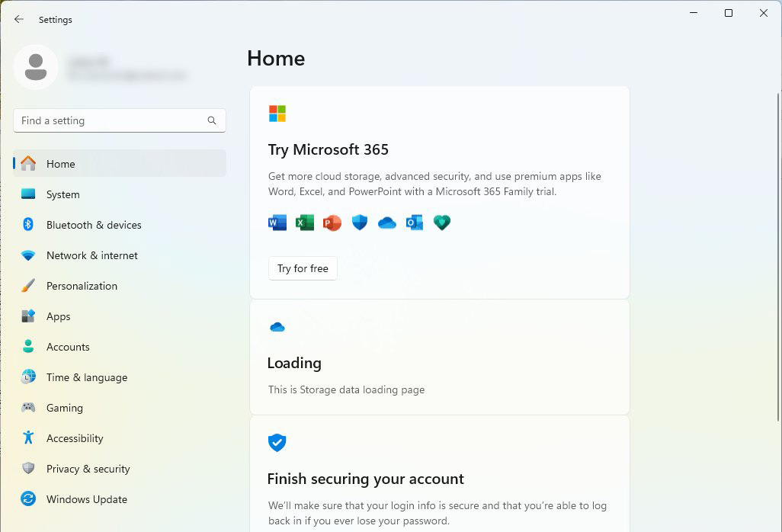The height and width of the screenshot is (532, 782).
Task: Click the Word app icon
Action: (x=277, y=223)
